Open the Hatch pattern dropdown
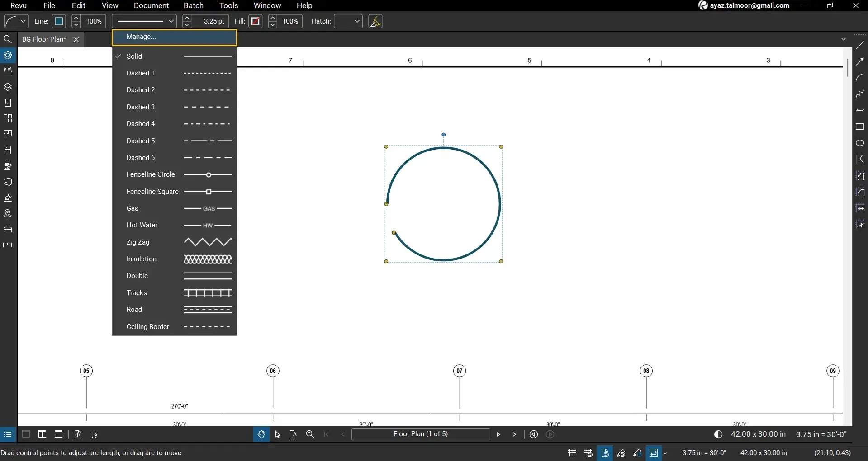 348,21
